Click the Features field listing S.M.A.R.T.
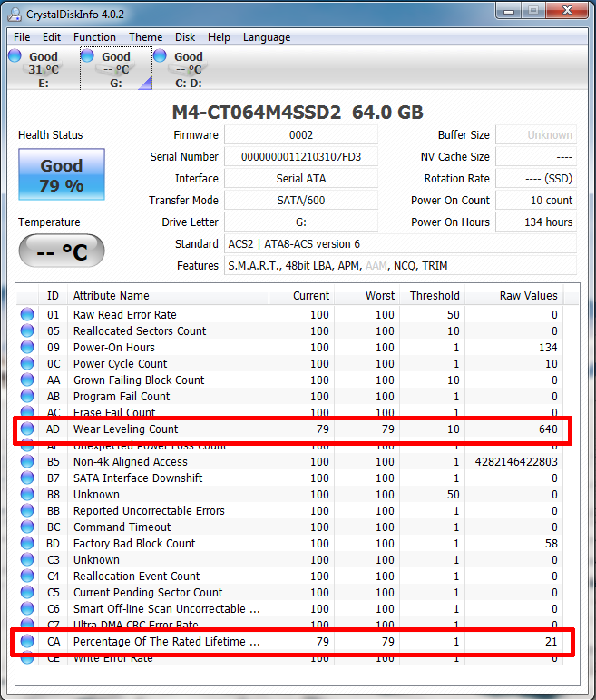 point(400,266)
